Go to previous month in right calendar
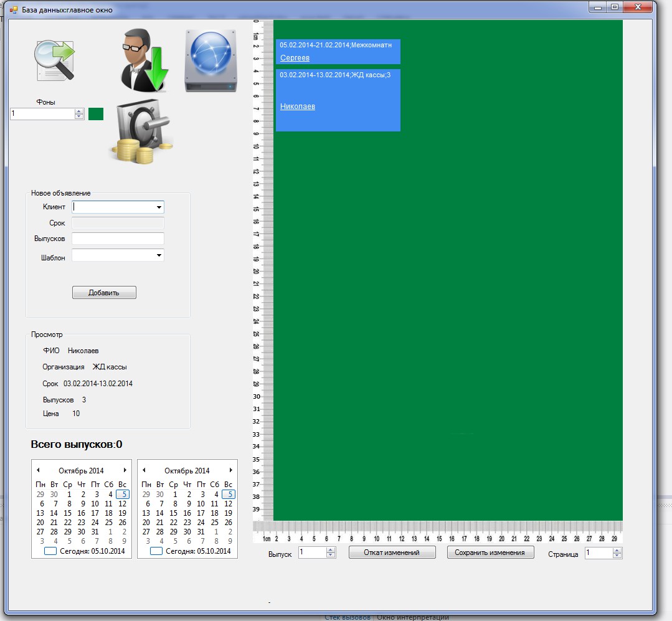The height and width of the screenshot is (621, 672). pyautogui.click(x=144, y=470)
